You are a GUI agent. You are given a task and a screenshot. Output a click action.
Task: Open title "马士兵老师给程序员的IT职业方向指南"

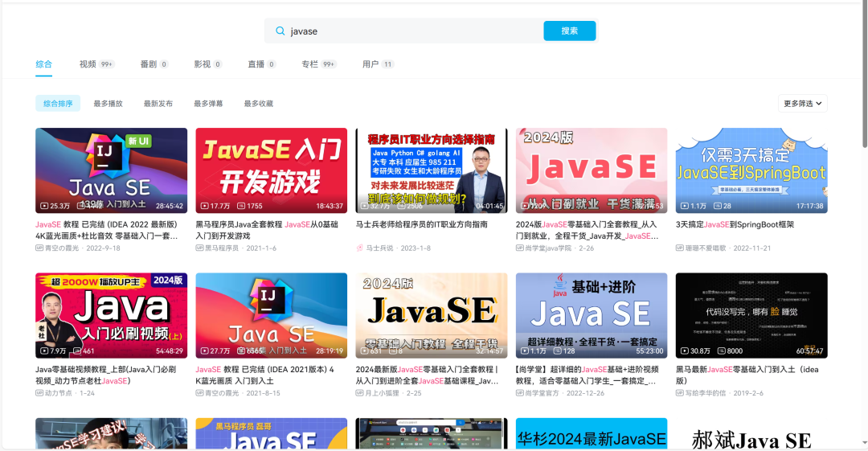coord(421,224)
